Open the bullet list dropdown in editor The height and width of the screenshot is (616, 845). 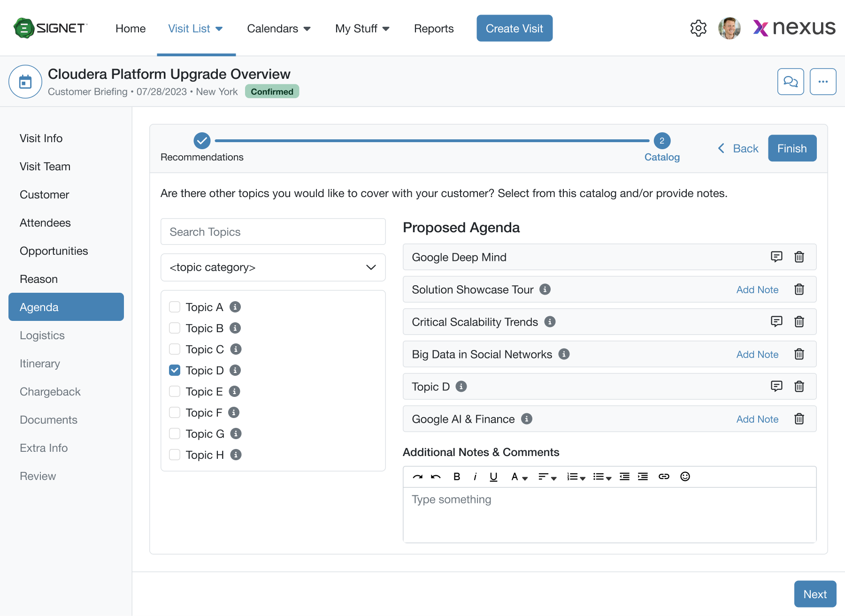pos(602,477)
